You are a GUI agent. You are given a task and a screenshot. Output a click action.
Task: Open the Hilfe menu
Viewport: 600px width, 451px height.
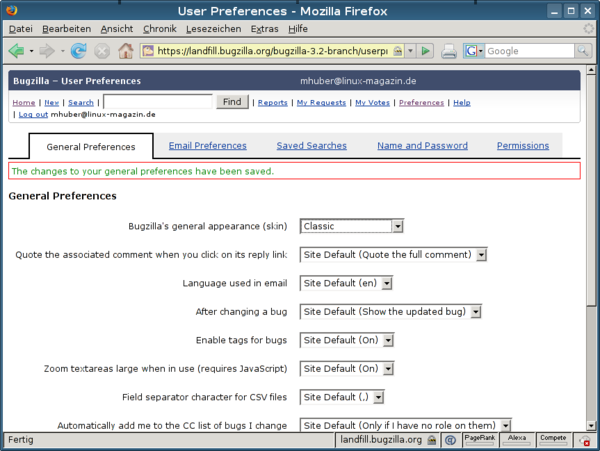[298, 29]
